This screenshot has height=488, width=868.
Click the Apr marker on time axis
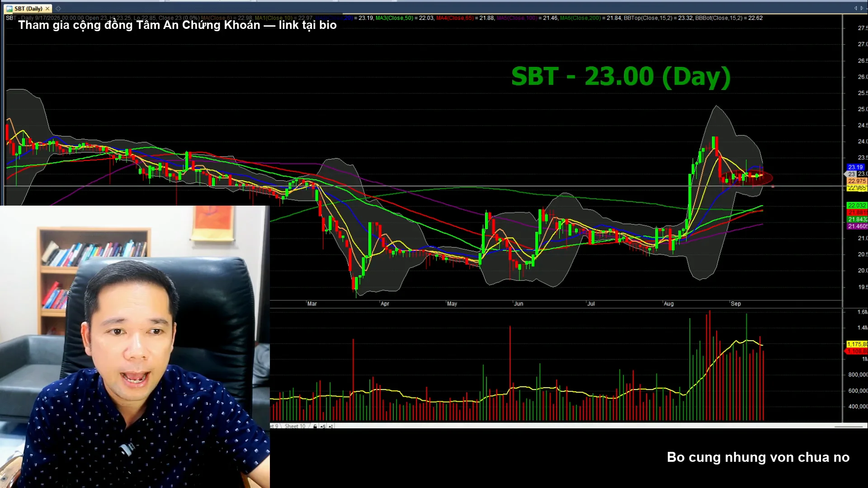(x=385, y=304)
